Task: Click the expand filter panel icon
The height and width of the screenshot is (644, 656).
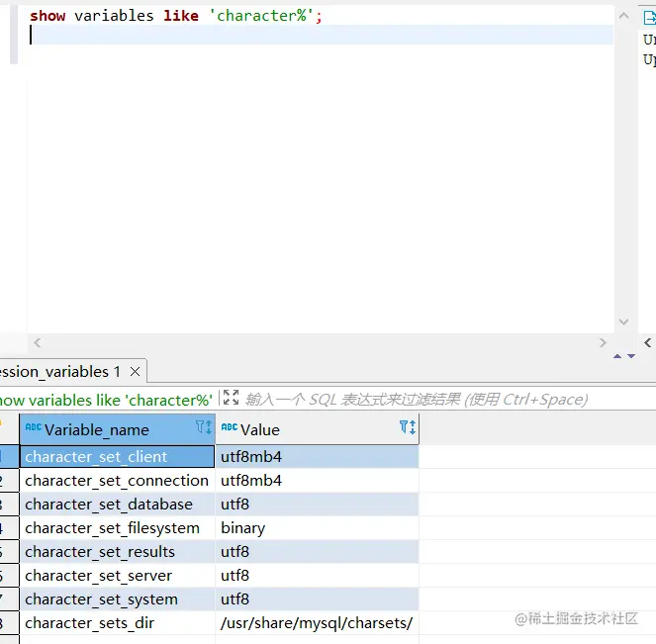Action: [x=231, y=398]
